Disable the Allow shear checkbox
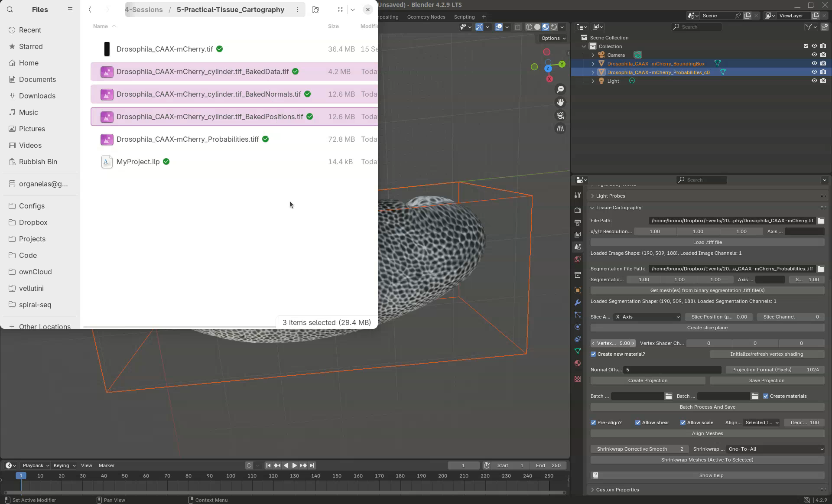Image resolution: width=832 pixels, height=504 pixels. pos(638,423)
